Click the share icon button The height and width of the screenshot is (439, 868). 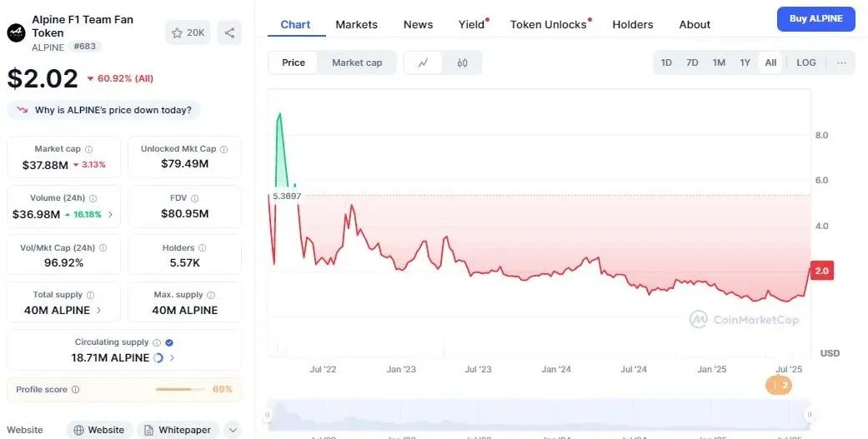pos(229,32)
